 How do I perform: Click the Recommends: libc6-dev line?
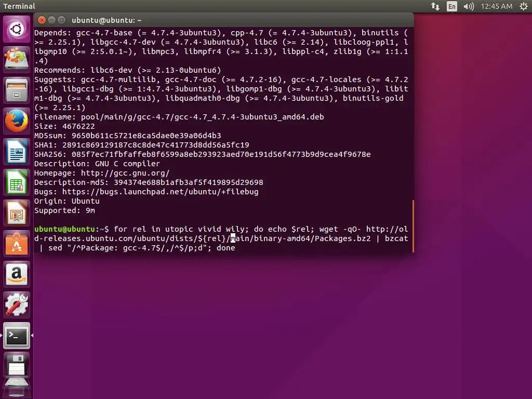[128, 70]
